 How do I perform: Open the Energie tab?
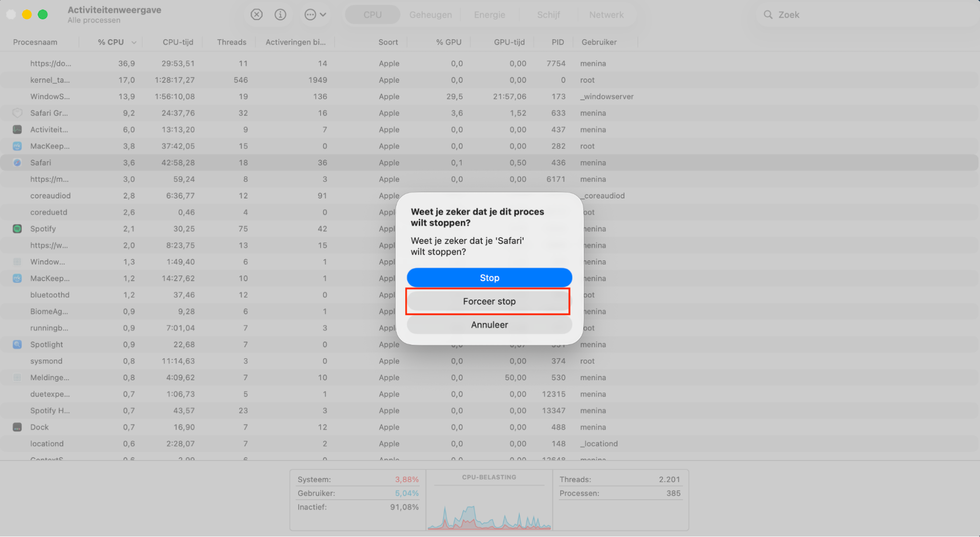(489, 14)
